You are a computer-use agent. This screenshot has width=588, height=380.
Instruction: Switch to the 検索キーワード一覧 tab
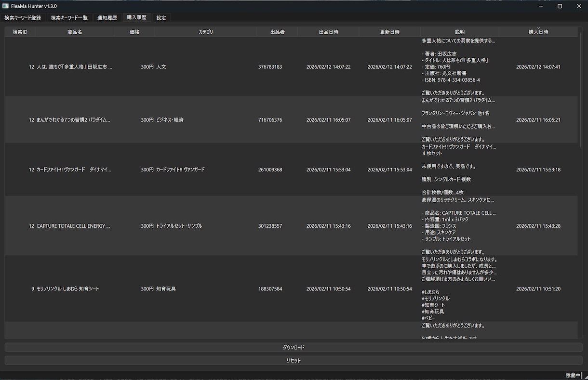(x=69, y=18)
